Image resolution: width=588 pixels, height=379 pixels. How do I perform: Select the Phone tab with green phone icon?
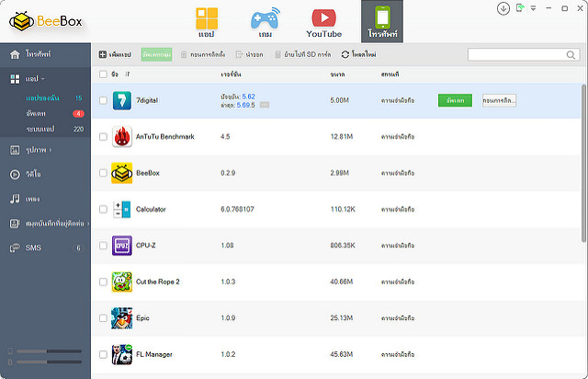pyautogui.click(x=382, y=21)
